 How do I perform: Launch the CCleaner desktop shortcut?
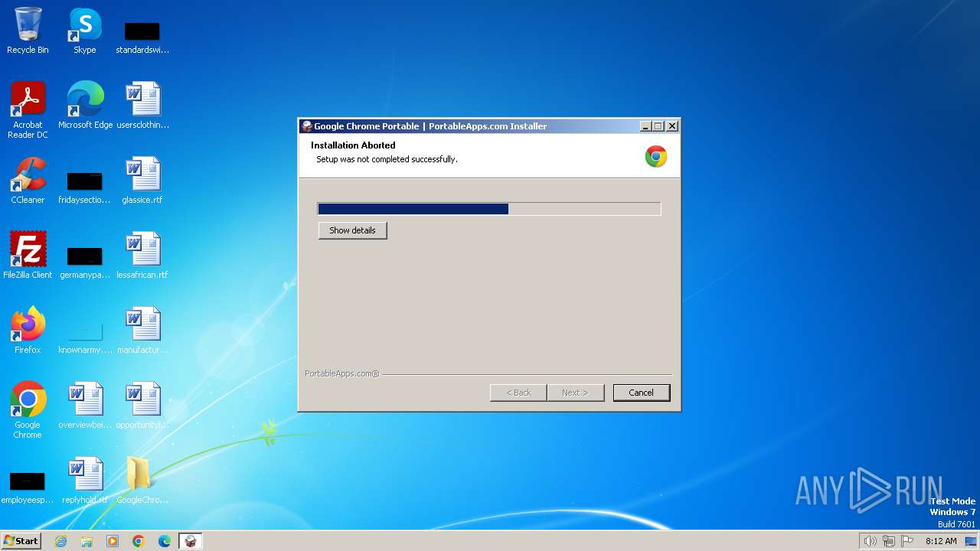coord(28,181)
